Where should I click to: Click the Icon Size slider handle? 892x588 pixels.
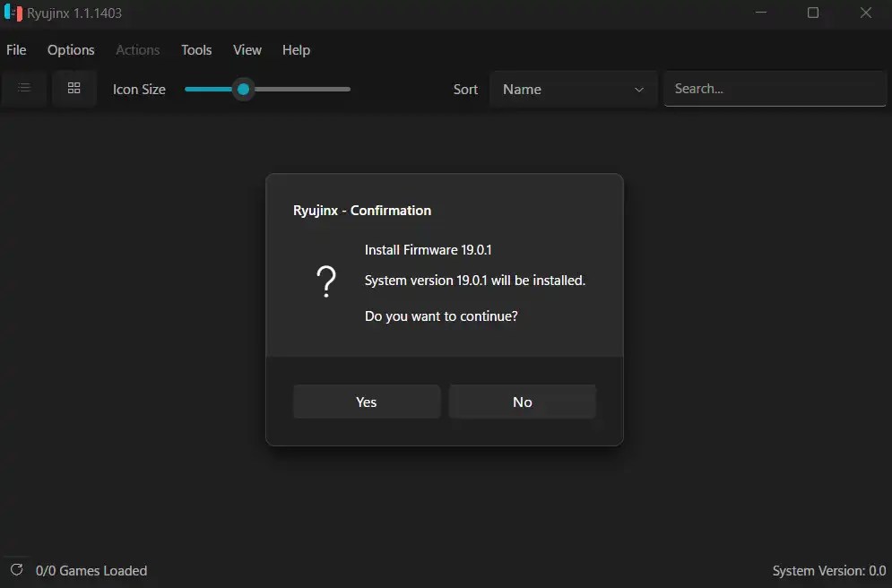(x=242, y=89)
